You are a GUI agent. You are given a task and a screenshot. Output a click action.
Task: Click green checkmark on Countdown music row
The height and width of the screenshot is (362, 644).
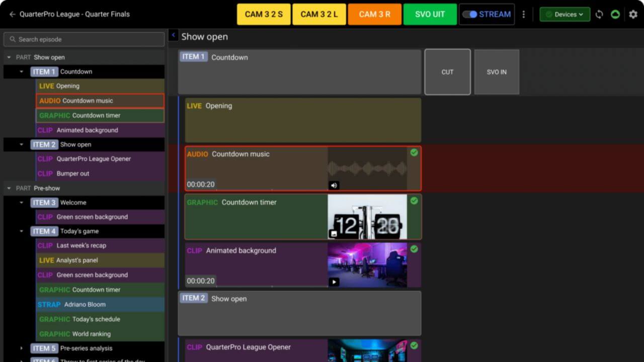coord(414,152)
